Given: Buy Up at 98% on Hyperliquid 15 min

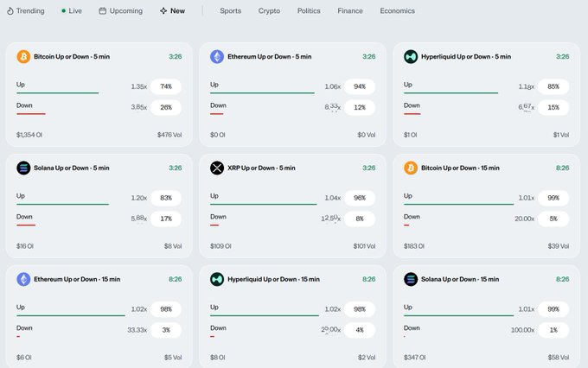Looking at the screenshot, I should (x=360, y=309).
